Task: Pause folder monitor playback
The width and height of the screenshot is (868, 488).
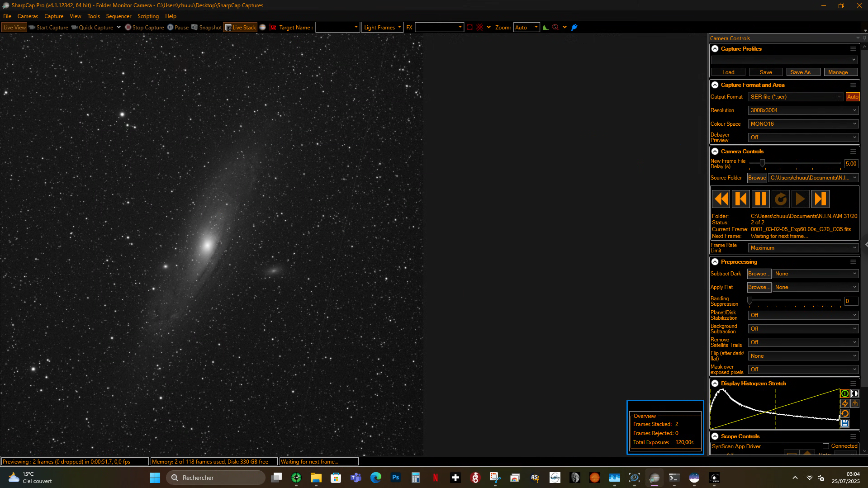Action: pyautogui.click(x=761, y=199)
